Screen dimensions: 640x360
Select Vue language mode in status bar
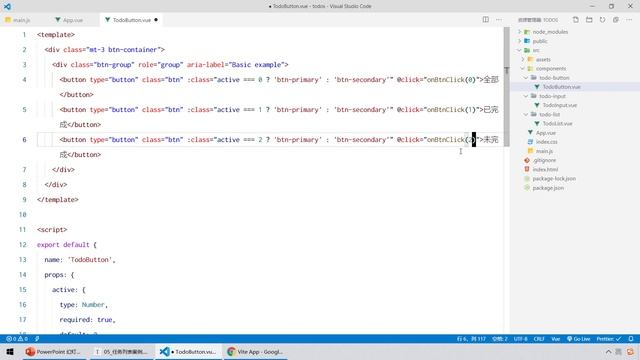click(x=556, y=339)
